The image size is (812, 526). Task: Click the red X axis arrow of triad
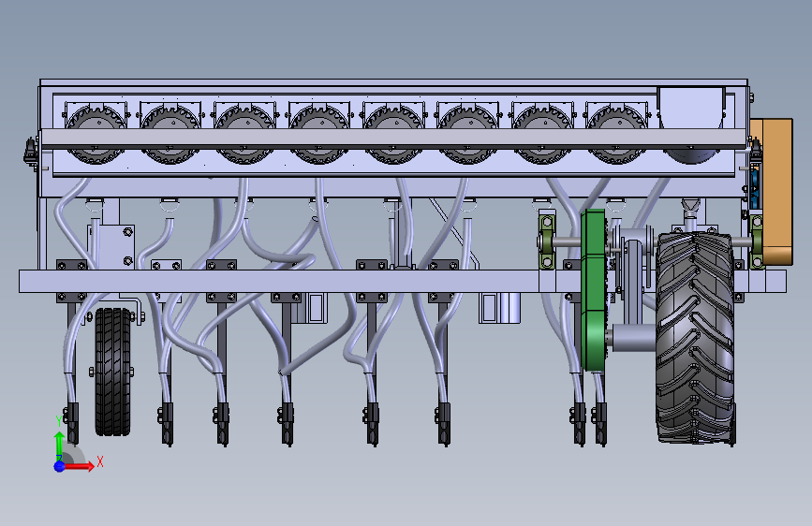[x=78, y=466]
